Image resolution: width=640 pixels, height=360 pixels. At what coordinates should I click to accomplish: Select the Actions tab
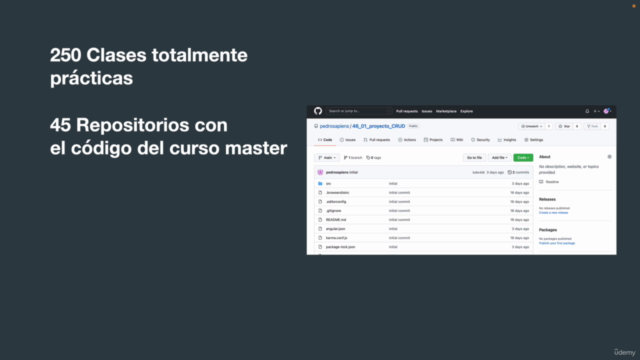pos(407,140)
